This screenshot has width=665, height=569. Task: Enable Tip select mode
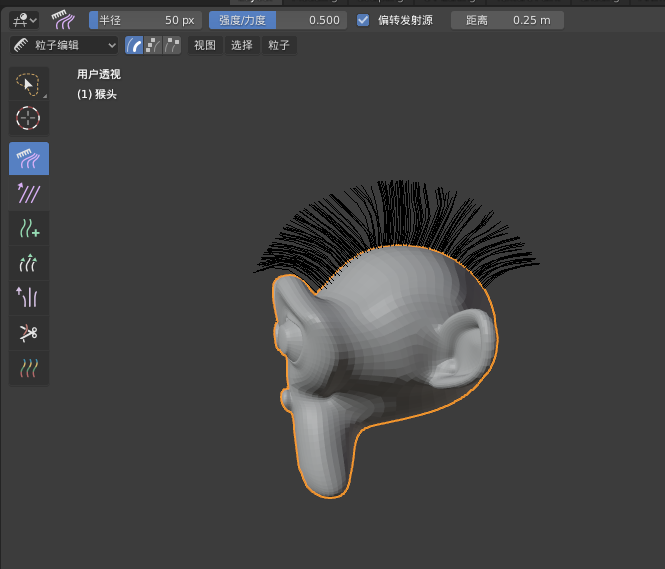click(x=172, y=45)
